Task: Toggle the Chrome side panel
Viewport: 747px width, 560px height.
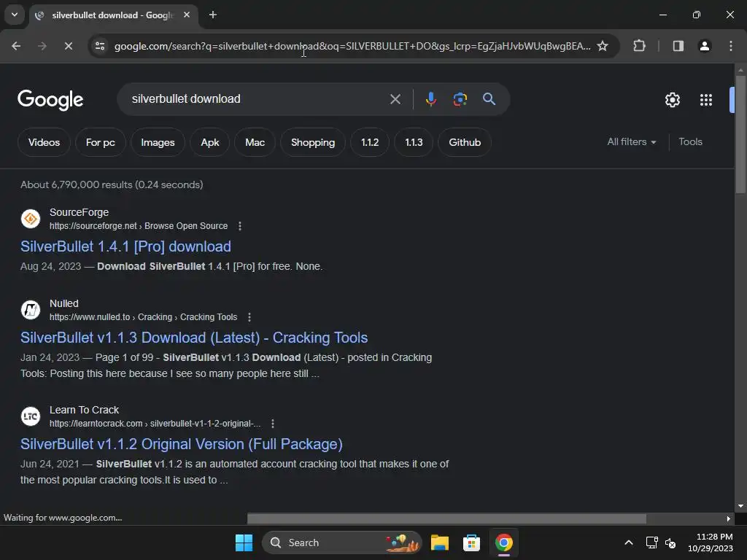Action: coord(678,46)
